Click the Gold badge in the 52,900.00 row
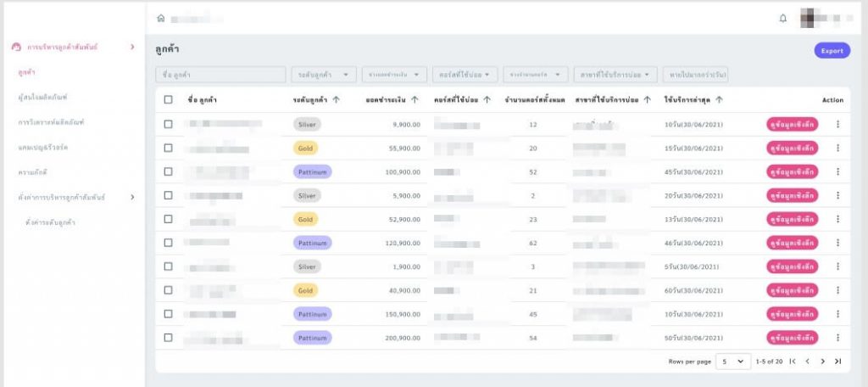The image size is (868, 387). 305,219
